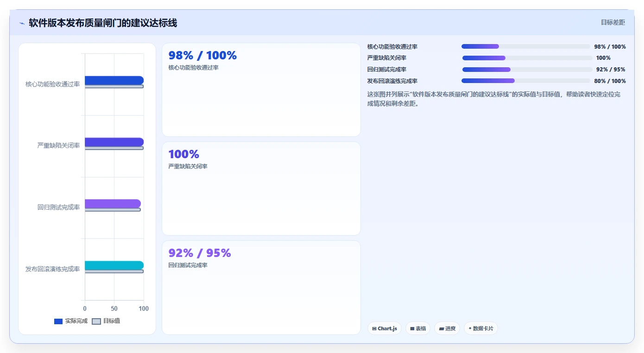Click the x-axis tick label 0

tap(85, 308)
